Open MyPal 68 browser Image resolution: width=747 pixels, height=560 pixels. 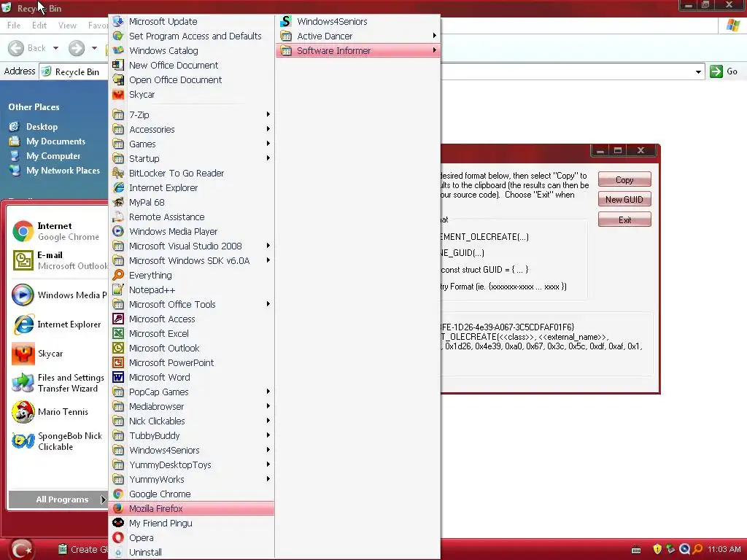(x=190, y=202)
